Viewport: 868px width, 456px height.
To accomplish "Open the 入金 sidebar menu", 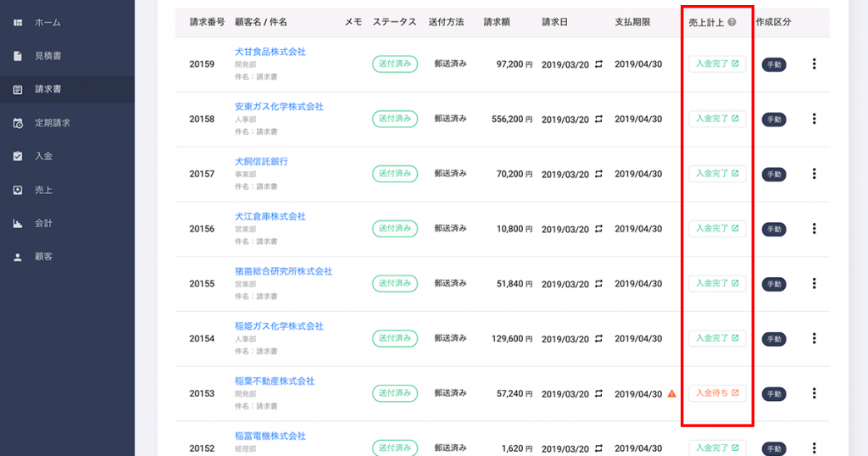I will coord(67,156).
